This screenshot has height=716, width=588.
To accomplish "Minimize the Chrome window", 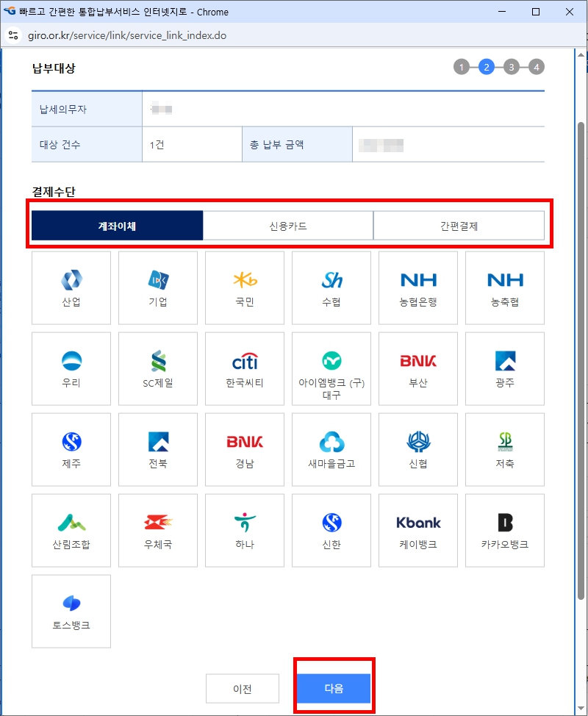I will (502, 12).
